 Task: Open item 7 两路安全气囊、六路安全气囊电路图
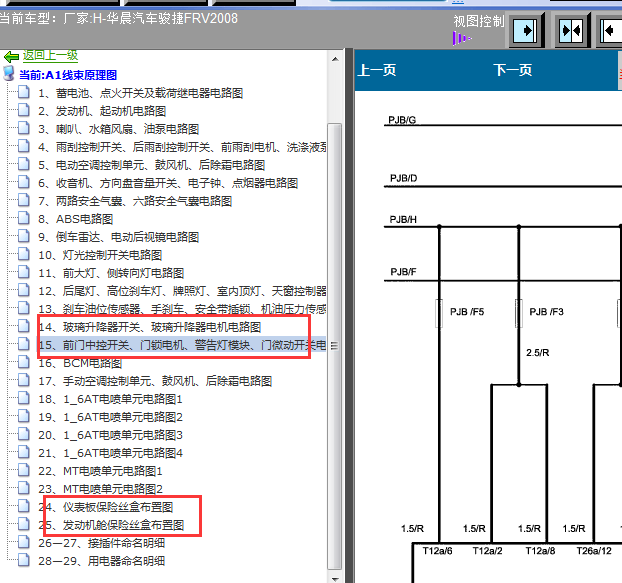coord(135,201)
